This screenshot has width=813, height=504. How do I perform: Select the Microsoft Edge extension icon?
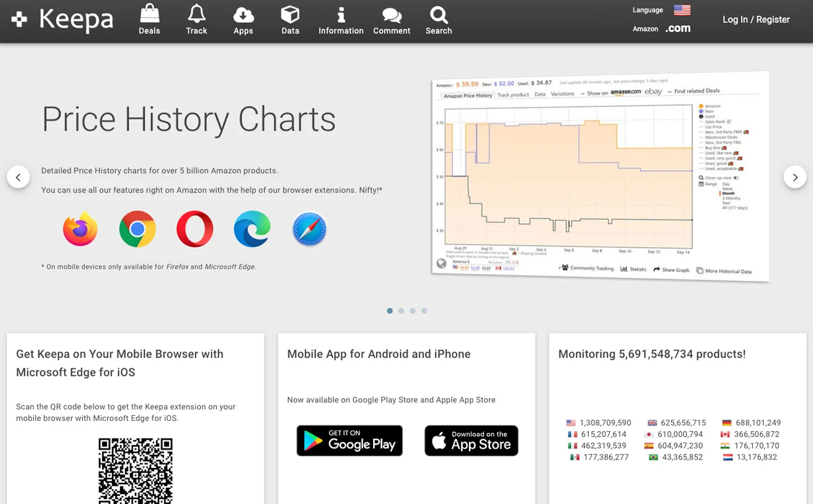tap(252, 229)
